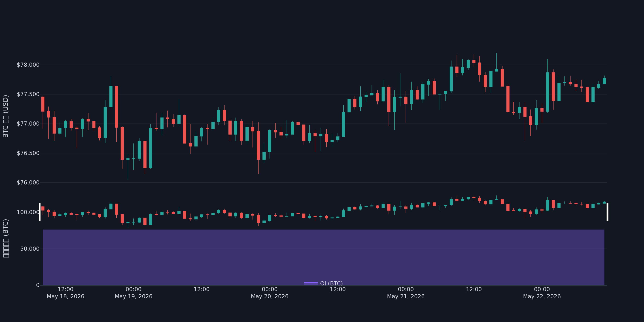Click the May 22, 2026 date label
644x322 pixels.
(x=542, y=296)
